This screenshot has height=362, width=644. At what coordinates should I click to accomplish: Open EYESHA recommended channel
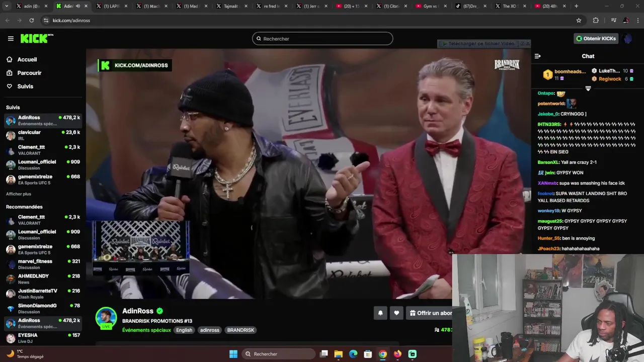pyautogui.click(x=43, y=338)
